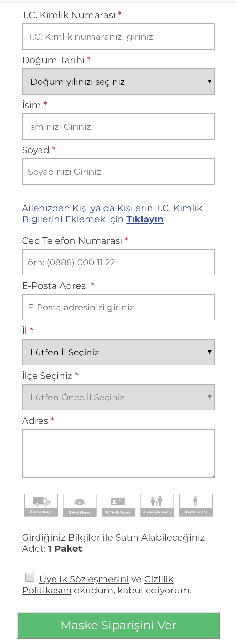Screen dimensions: 237x644
Task: Click the 5 Adet Maske icon
Action: tap(80, 505)
